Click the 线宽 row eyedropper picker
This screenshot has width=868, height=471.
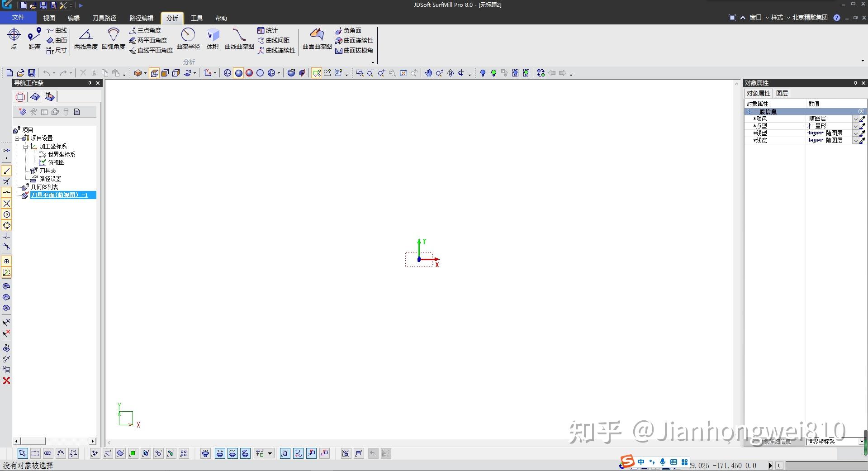(863, 141)
